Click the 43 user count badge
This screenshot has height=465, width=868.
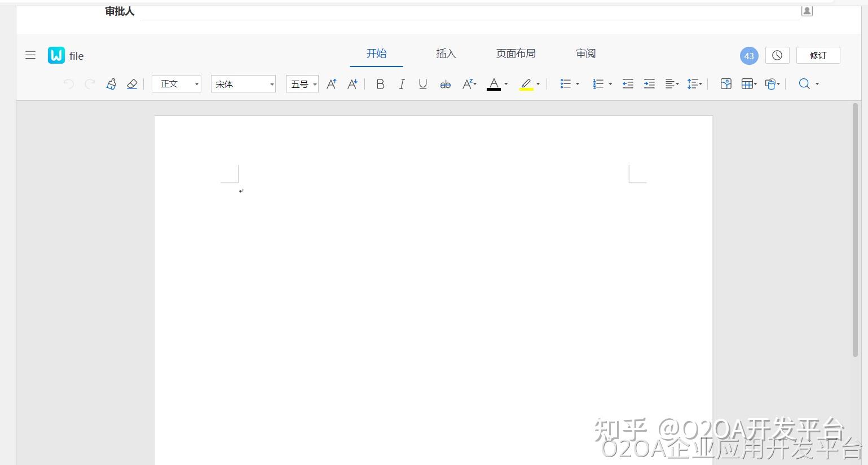coord(748,55)
